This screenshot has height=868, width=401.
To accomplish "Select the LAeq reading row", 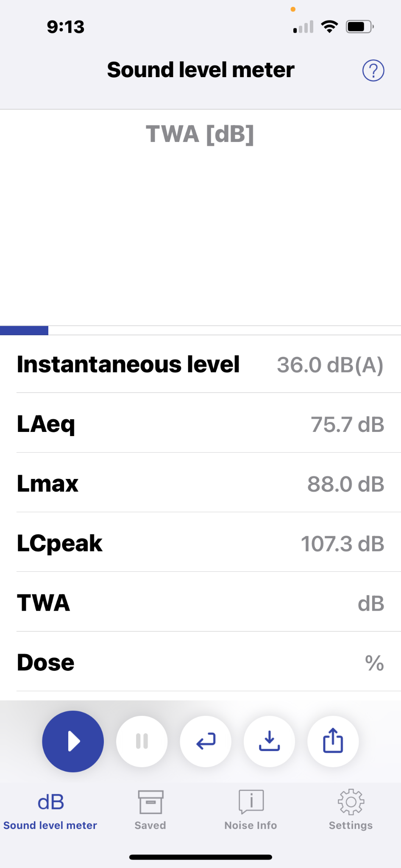I will point(200,423).
